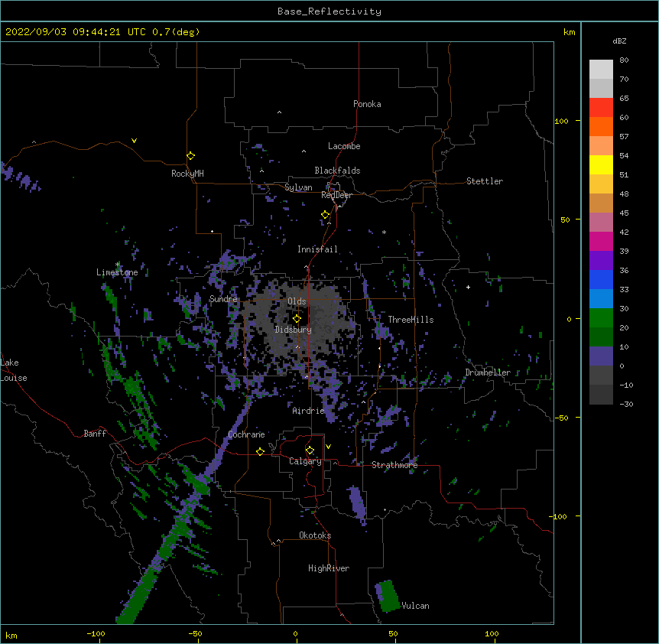The image size is (659, 644).
Task: Click the Strathmore city label
Action: [394, 465]
